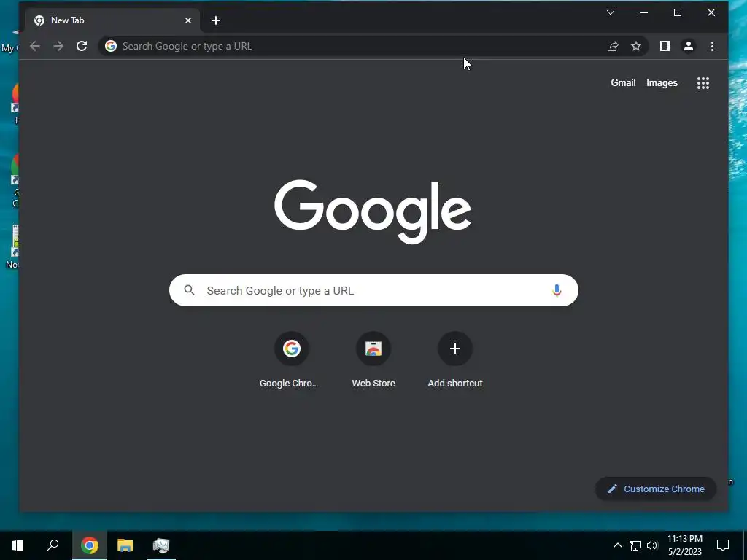This screenshot has height=560, width=747.
Task: Click the Google search input box
Action: pyautogui.click(x=373, y=290)
